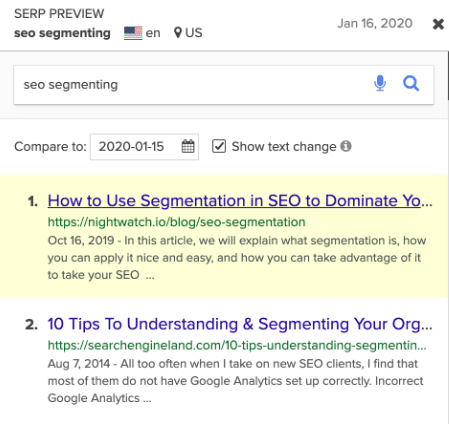Click the location pin icon next to US
The width and height of the screenshot is (449, 427).
coord(178,33)
